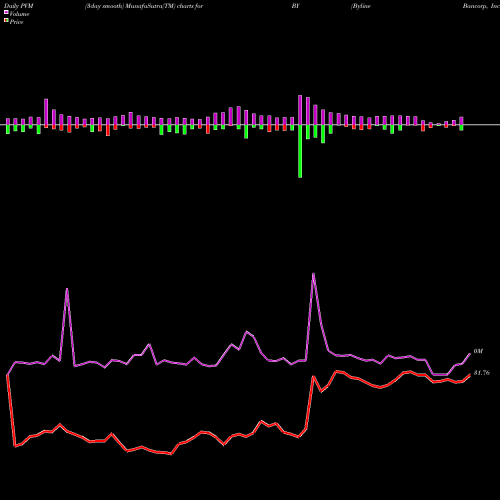Screen dimensions: 500x500
Task: Click the Volume legend color swatch
Action: point(6,13)
